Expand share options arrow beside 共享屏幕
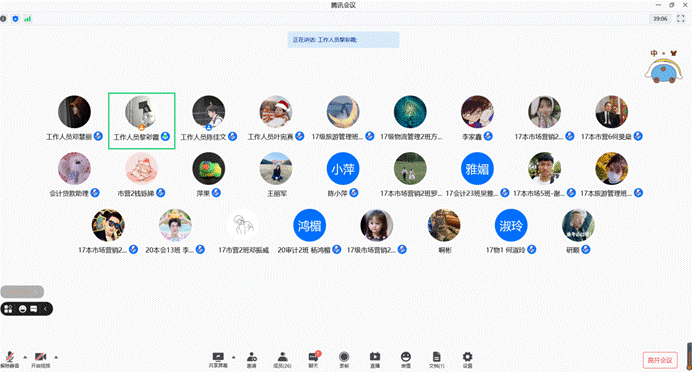This screenshot has height=372, width=692. click(x=233, y=357)
